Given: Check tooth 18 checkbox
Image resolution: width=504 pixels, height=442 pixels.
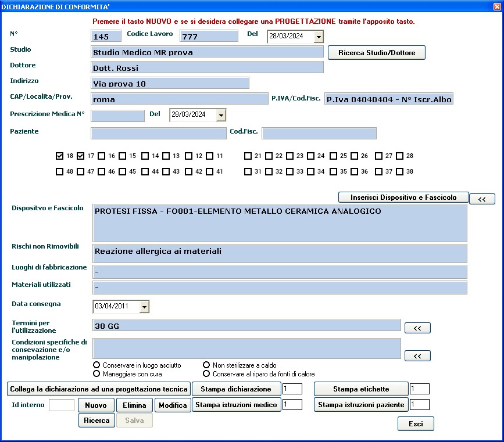Looking at the screenshot, I should tap(59, 156).
